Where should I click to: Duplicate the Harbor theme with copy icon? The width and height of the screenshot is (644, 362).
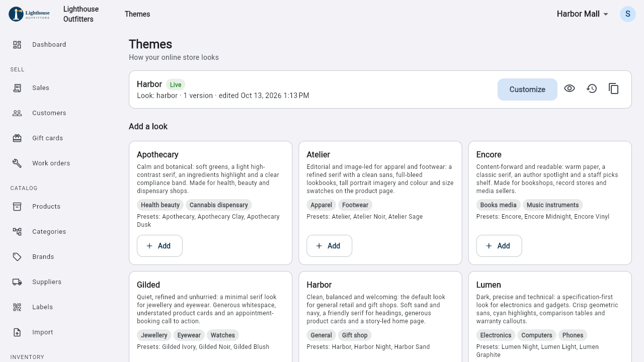point(614,88)
